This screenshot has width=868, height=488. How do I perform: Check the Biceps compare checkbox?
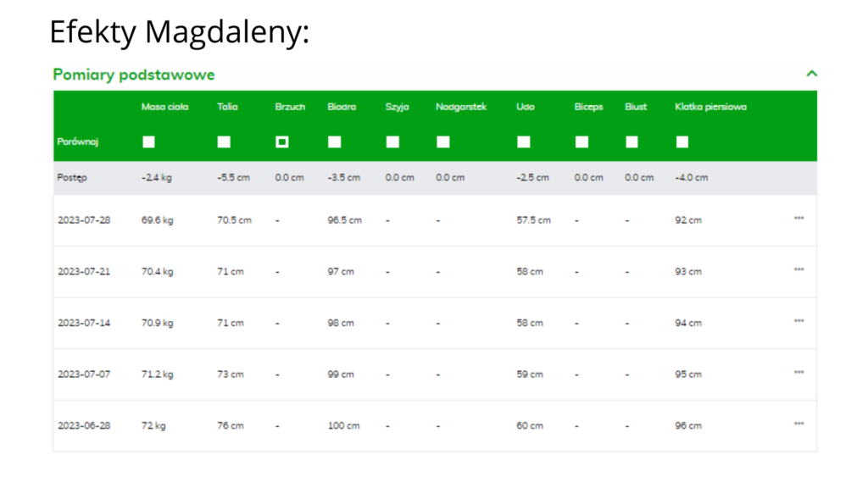581,142
